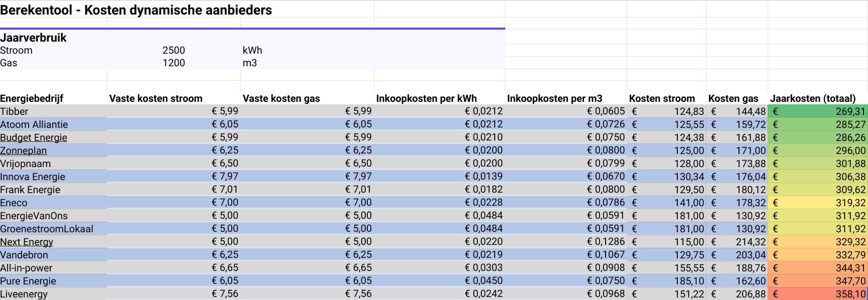
Task: Select the 'm3' unit cell
Action: 250,63
